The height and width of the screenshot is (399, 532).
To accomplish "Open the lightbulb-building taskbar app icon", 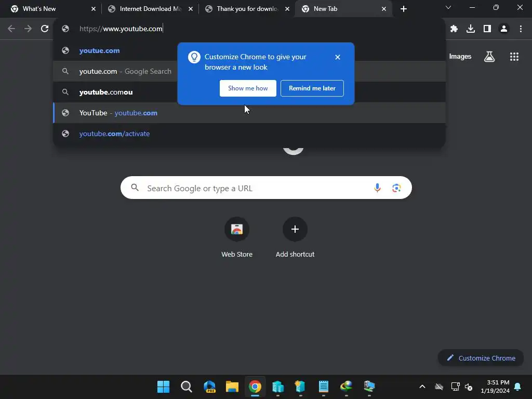I will (300, 386).
